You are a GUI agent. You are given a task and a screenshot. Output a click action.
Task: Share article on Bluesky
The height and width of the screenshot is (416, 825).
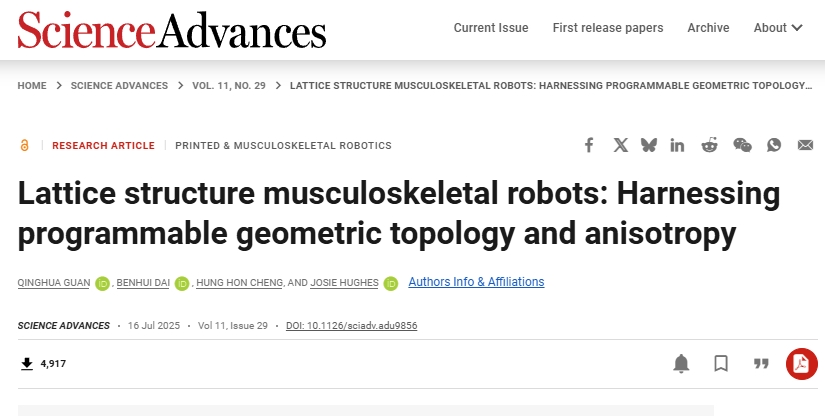[x=649, y=145]
